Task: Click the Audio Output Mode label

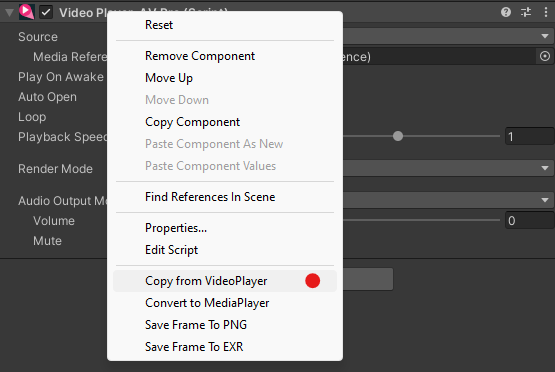Action: click(63, 201)
